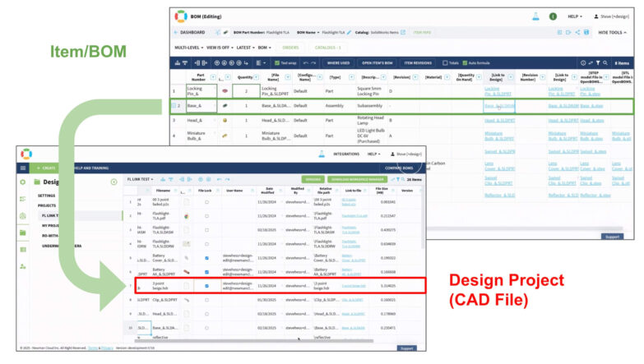This screenshot has height=364, width=644.
Task: Open the LATEST revision dropdown
Action: [x=246, y=48]
